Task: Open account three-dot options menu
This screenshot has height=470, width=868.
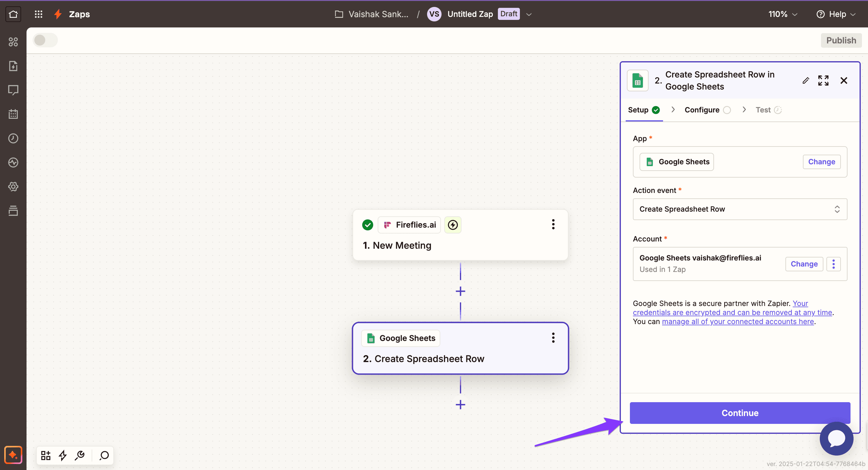Action: pyautogui.click(x=834, y=264)
